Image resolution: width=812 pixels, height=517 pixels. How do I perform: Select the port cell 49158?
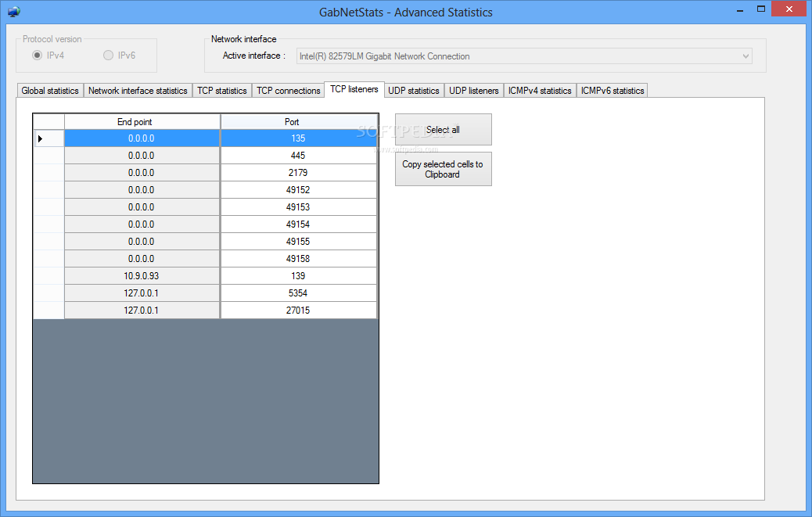pos(298,259)
